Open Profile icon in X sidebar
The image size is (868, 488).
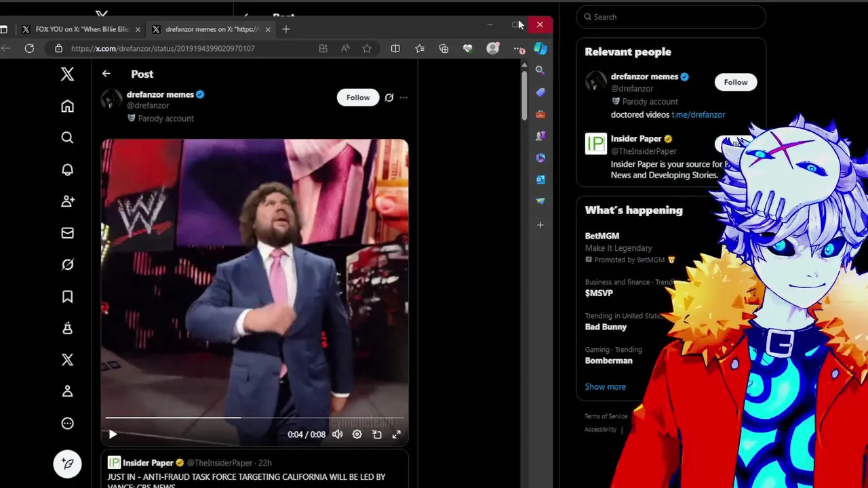[x=67, y=392]
